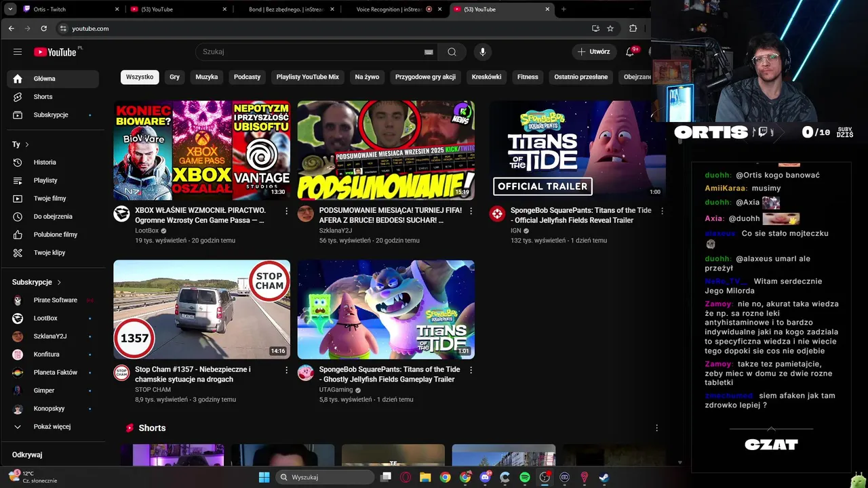868x488 pixels.
Task: Open more options for SpongeBob Reveal Trailer
Action: click(662, 211)
